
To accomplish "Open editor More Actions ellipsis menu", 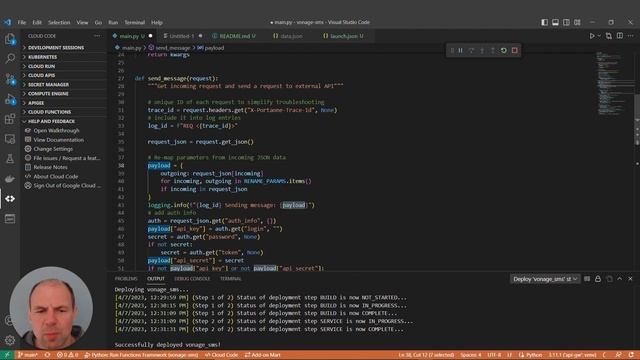I will tap(631, 36).
